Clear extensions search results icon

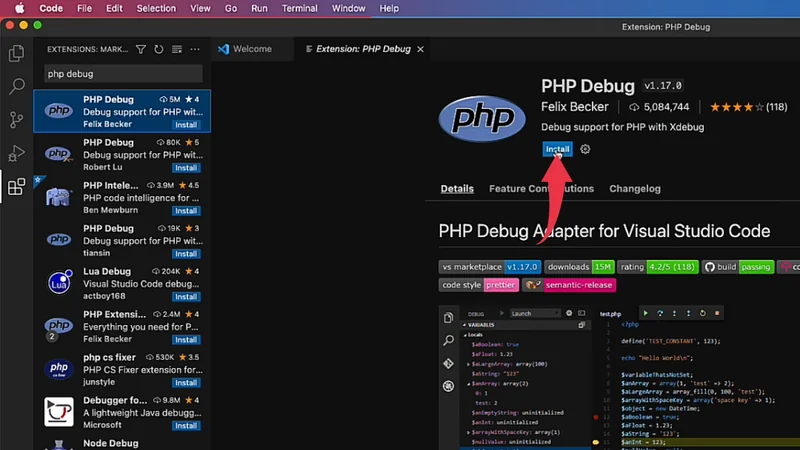coord(177,49)
